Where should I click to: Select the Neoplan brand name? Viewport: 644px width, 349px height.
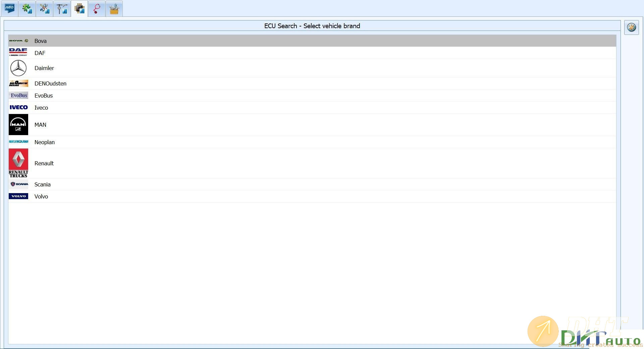point(45,142)
